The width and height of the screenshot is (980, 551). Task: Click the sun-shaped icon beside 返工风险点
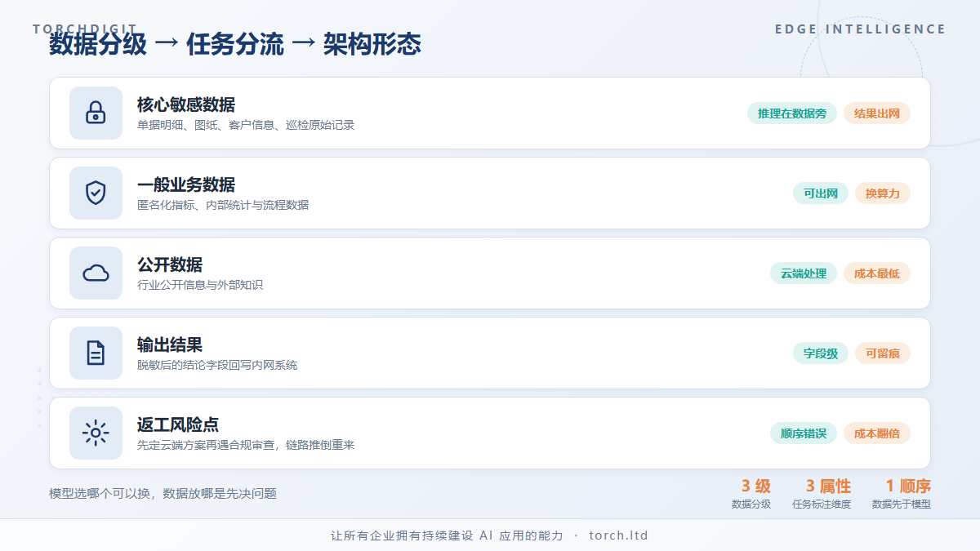click(96, 433)
